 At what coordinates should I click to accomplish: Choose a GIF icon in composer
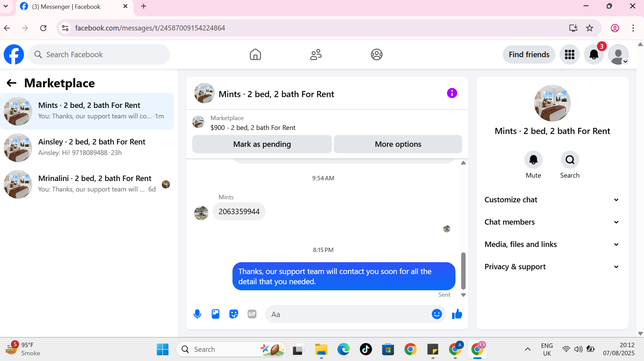252,314
